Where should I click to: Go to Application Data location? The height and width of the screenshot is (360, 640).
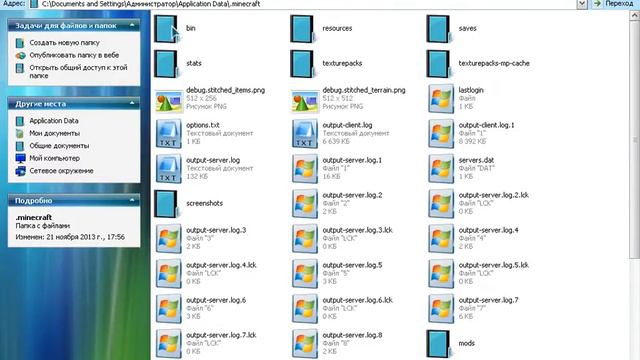[54, 121]
